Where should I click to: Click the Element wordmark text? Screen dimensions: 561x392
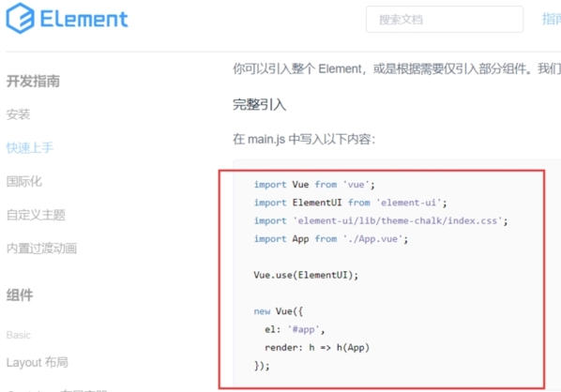(84, 19)
